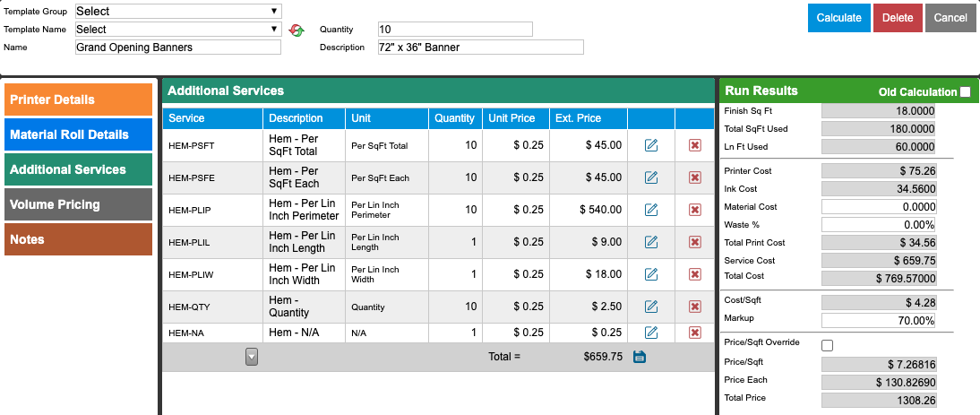Click the HEM-QTY service code cell
980x415 pixels.
coord(212,307)
